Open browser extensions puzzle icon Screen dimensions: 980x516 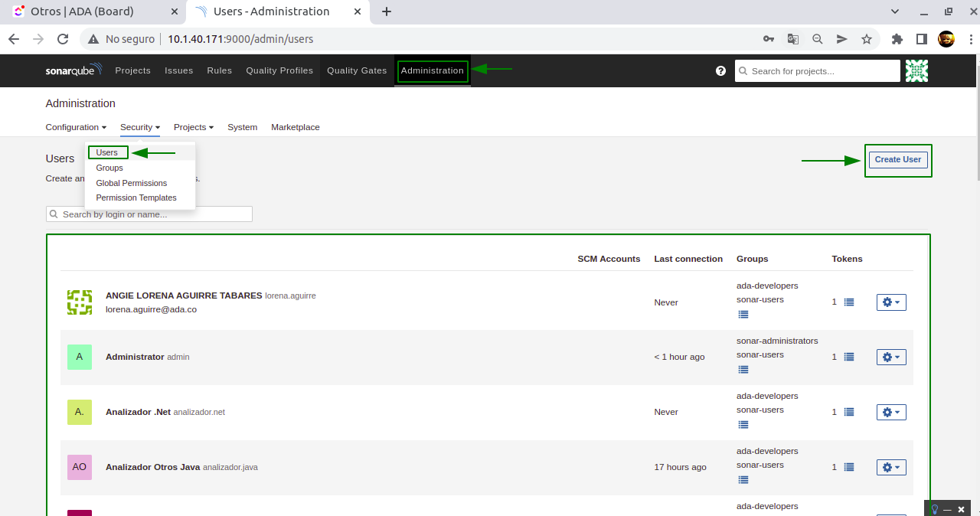[897, 39]
